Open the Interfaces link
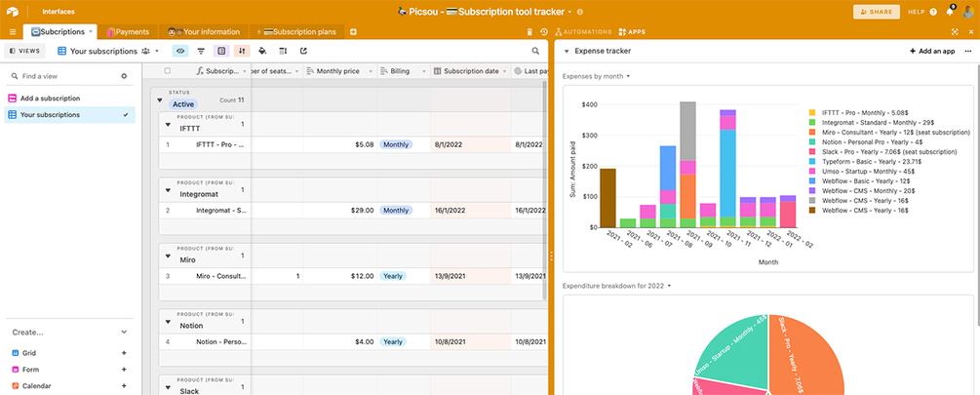 [59, 12]
